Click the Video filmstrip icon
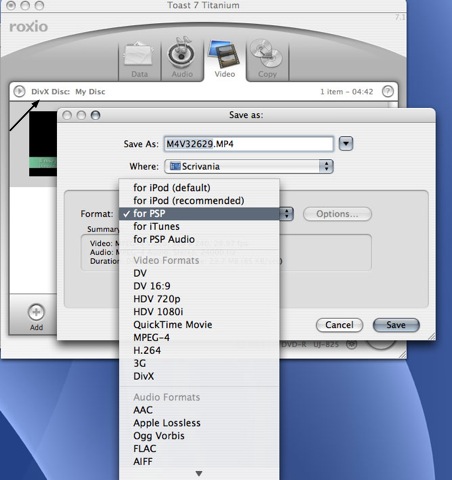Screen dimensions: 452x480 (224, 53)
